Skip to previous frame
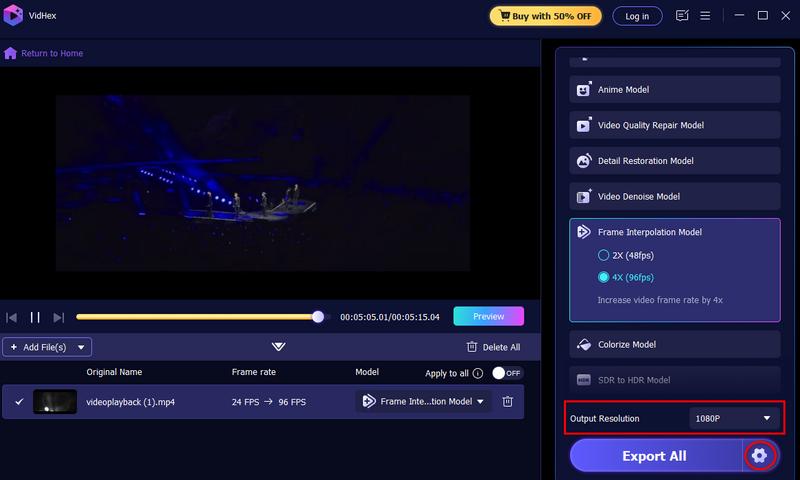 [12, 317]
